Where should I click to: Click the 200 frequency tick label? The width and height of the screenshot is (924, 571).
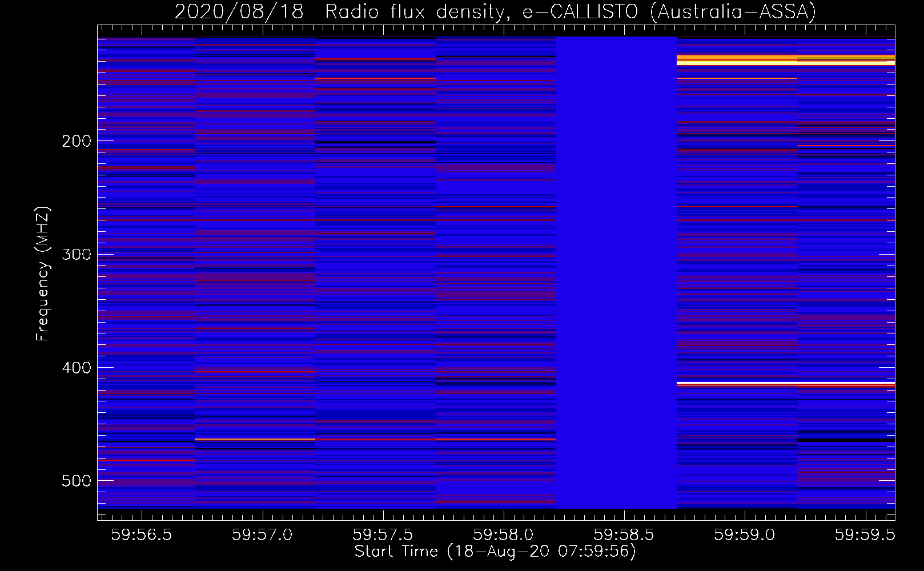pos(77,141)
